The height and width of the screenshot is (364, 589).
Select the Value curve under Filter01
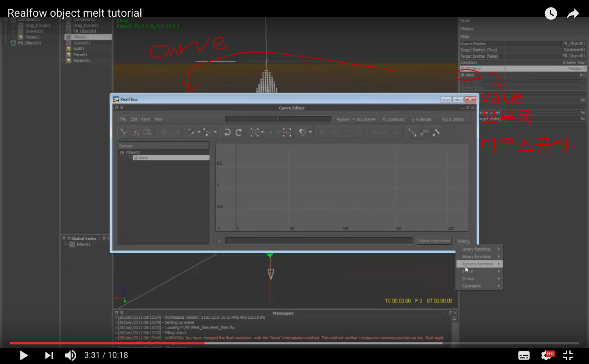coord(171,158)
